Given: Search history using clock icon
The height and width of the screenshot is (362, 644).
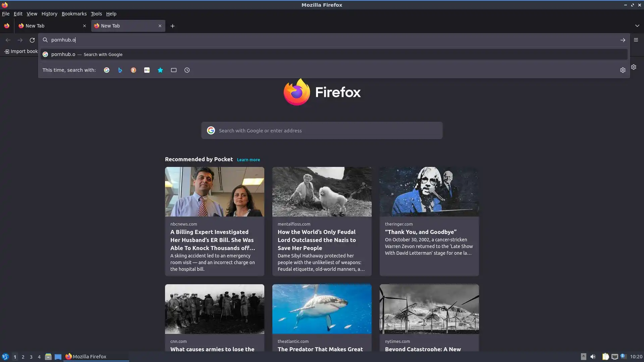Looking at the screenshot, I should 187,70.
